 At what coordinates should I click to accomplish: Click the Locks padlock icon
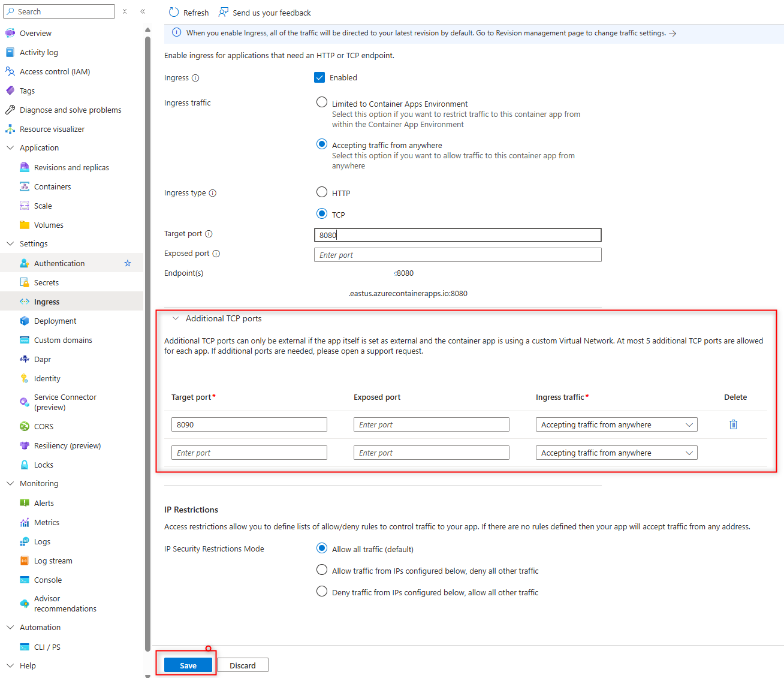pyautogui.click(x=25, y=465)
